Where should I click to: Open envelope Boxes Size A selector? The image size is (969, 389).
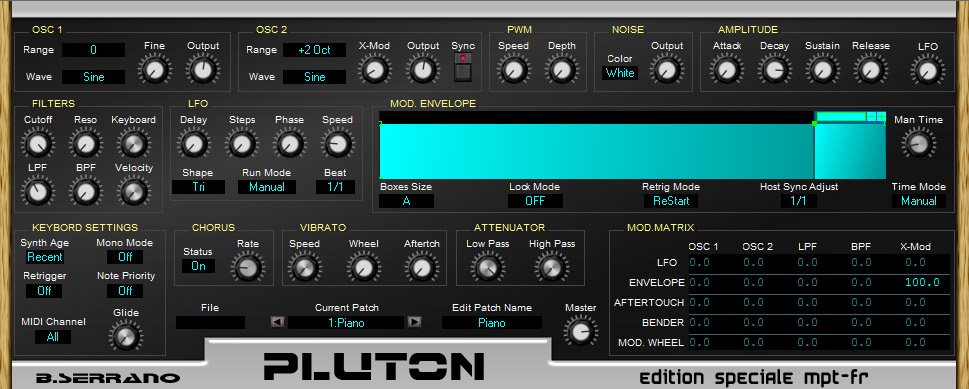coord(406,201)
